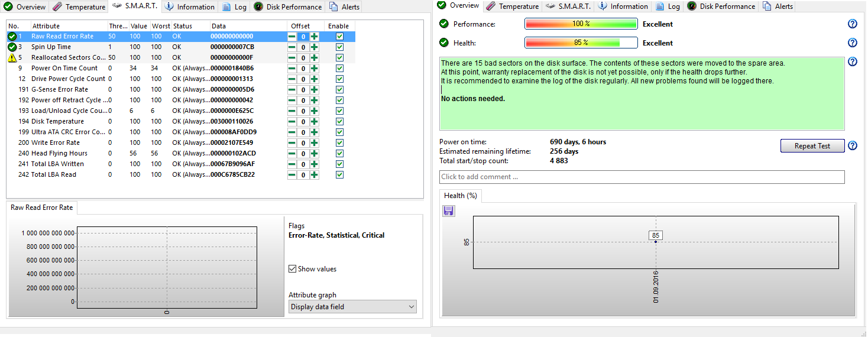The image size is (868, 337).
Task: Increase offset for Reallocated Sectors Count row
Action: click(315, 58)
